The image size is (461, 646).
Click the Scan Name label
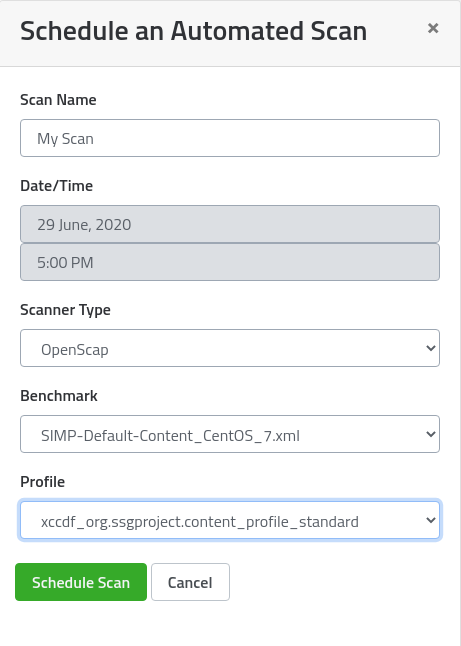tap(58, 100)
